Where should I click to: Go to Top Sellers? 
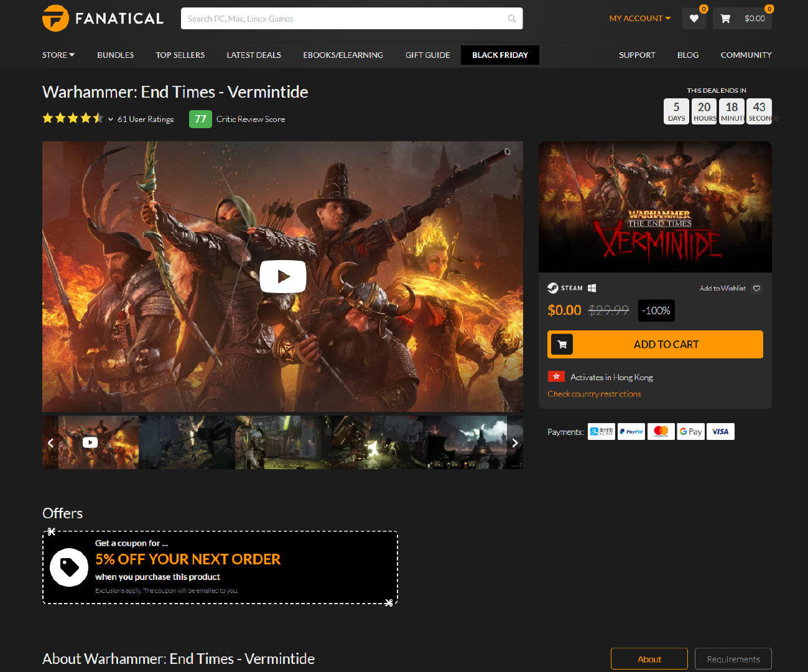180,55
